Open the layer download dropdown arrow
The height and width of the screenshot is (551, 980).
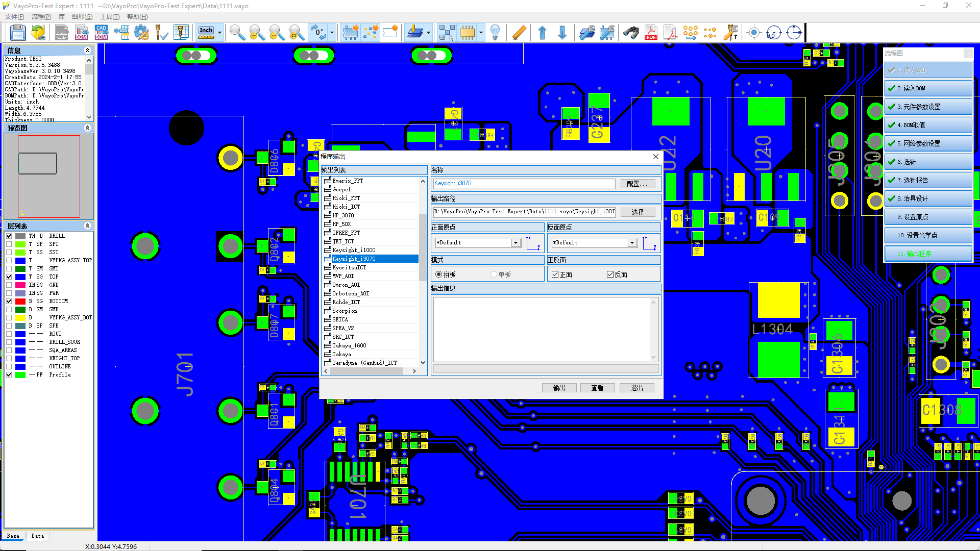[428, 33]
